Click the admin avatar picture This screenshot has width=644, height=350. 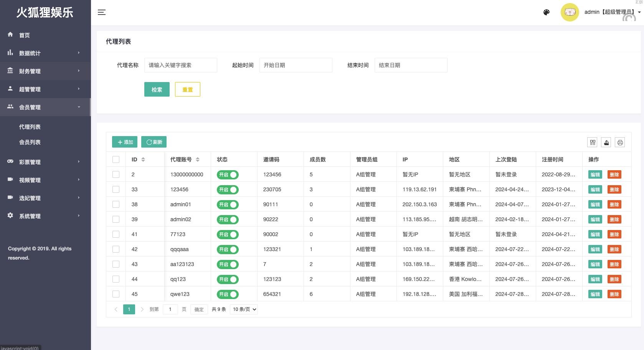coord(570,12)
